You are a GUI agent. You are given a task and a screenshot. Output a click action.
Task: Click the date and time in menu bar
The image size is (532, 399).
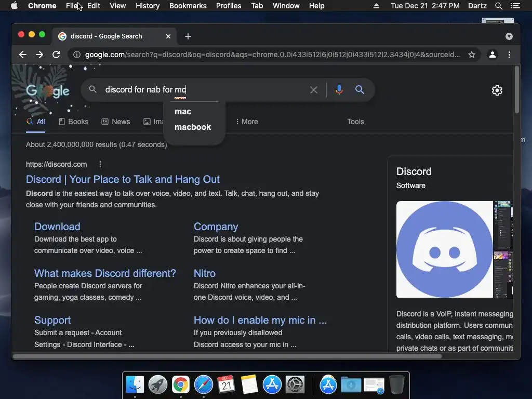coord(425,6)
